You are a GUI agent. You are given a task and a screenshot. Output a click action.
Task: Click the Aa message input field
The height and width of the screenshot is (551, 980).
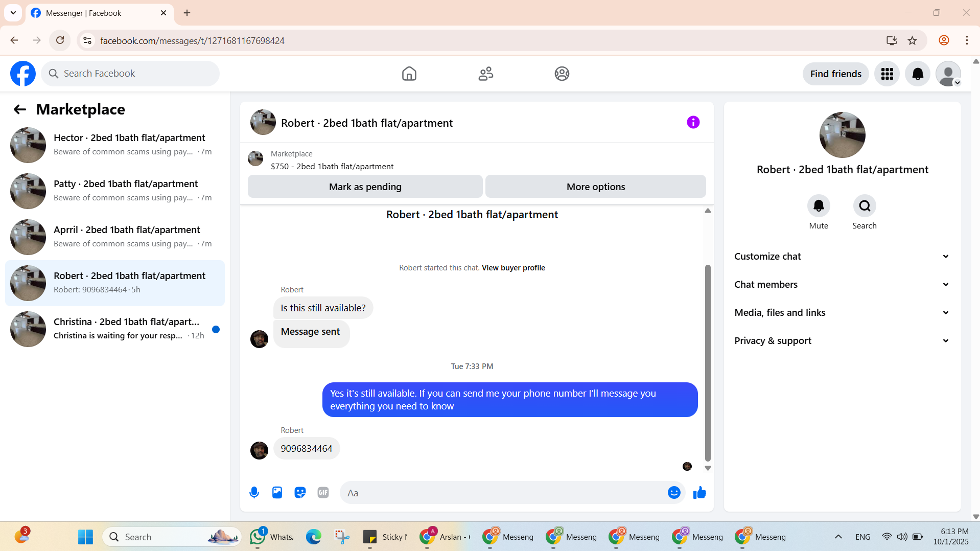[503, 493]
